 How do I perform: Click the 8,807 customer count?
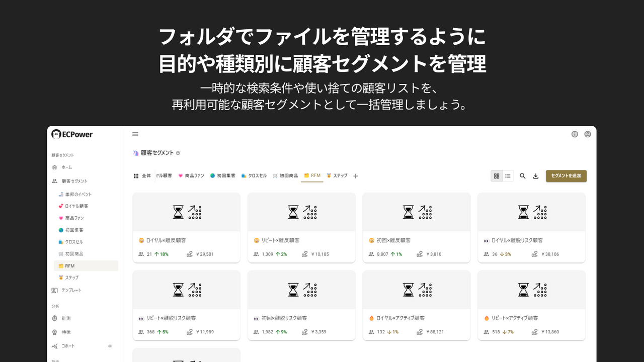(x=383, y=254)
